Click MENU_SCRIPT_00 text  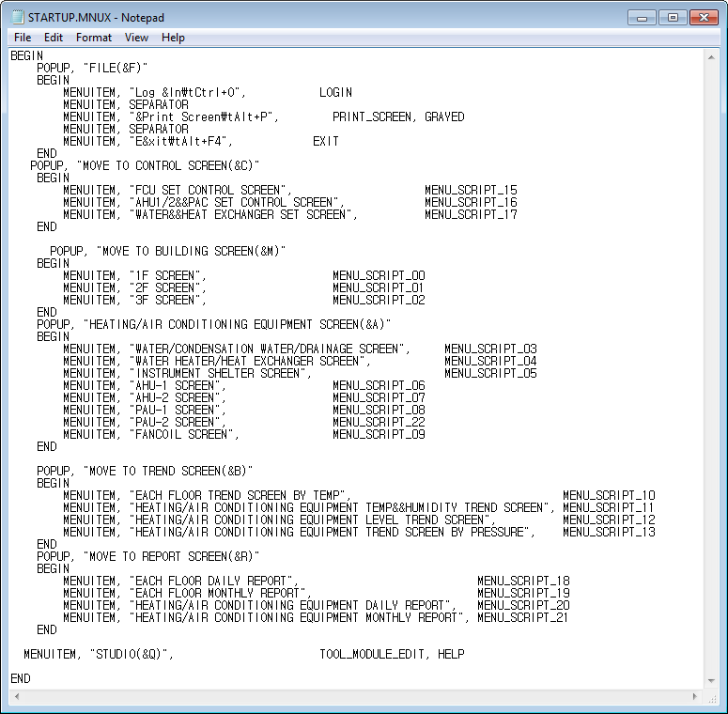[379, 276]
